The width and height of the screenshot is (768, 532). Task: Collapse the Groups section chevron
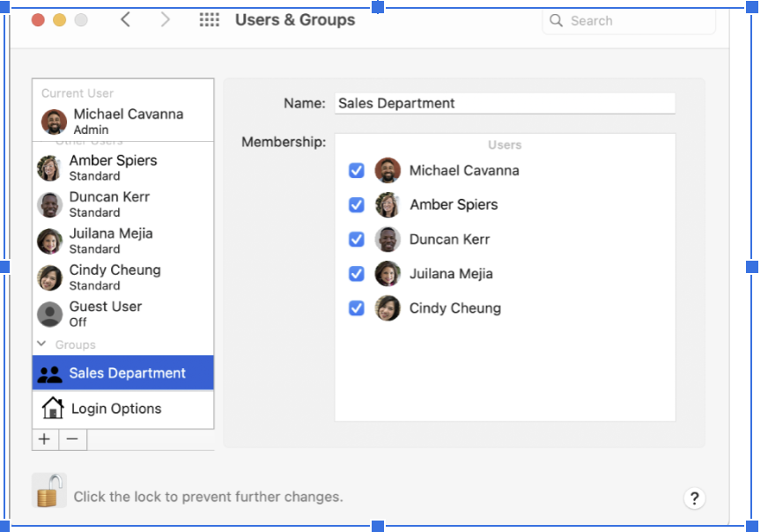[x=42, y=344]
